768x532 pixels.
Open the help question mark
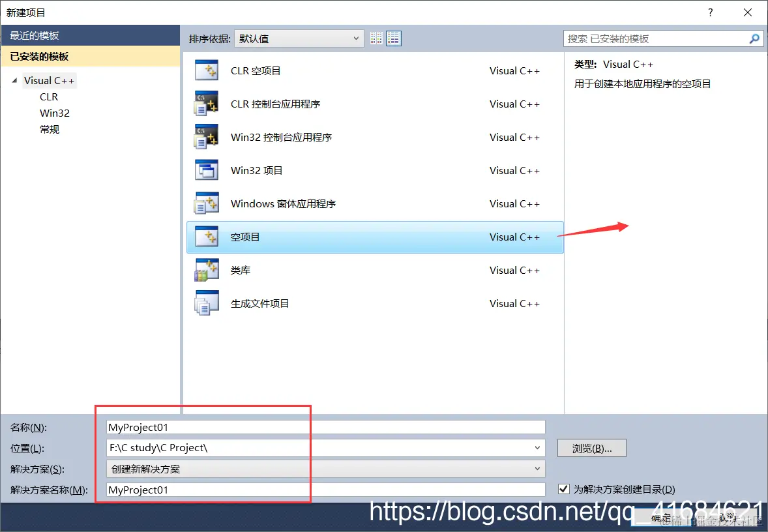coord(710,12)
